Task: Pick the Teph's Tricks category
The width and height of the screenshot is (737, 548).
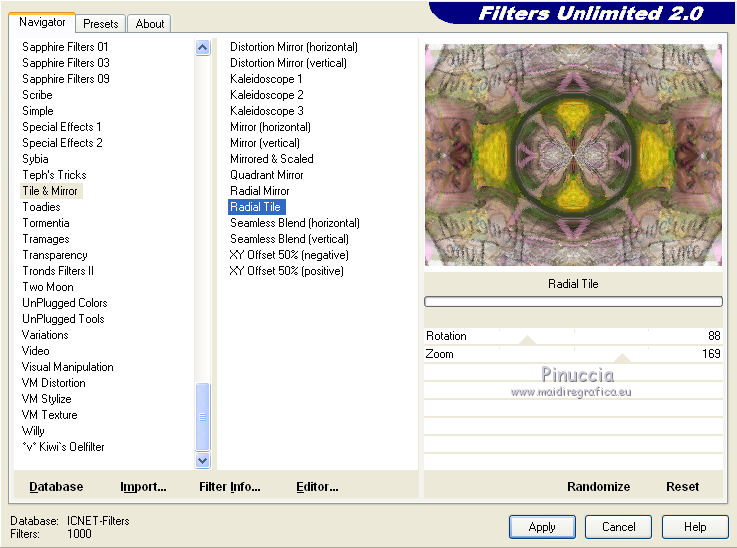Action: tap(54, 175)
